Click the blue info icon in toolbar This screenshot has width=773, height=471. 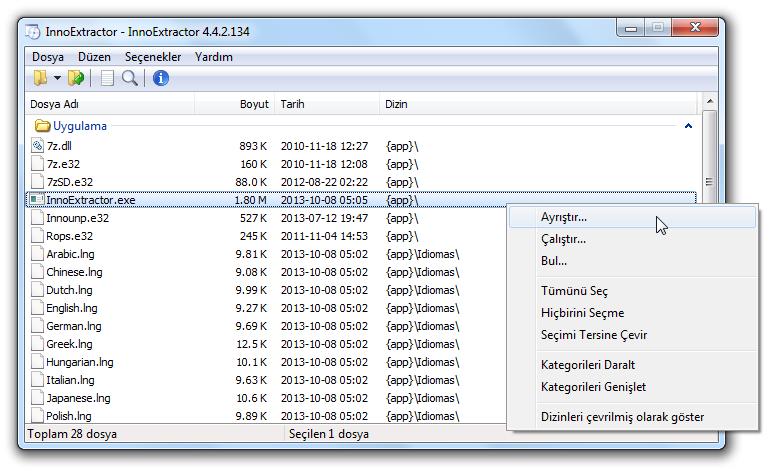coord(160,78)
